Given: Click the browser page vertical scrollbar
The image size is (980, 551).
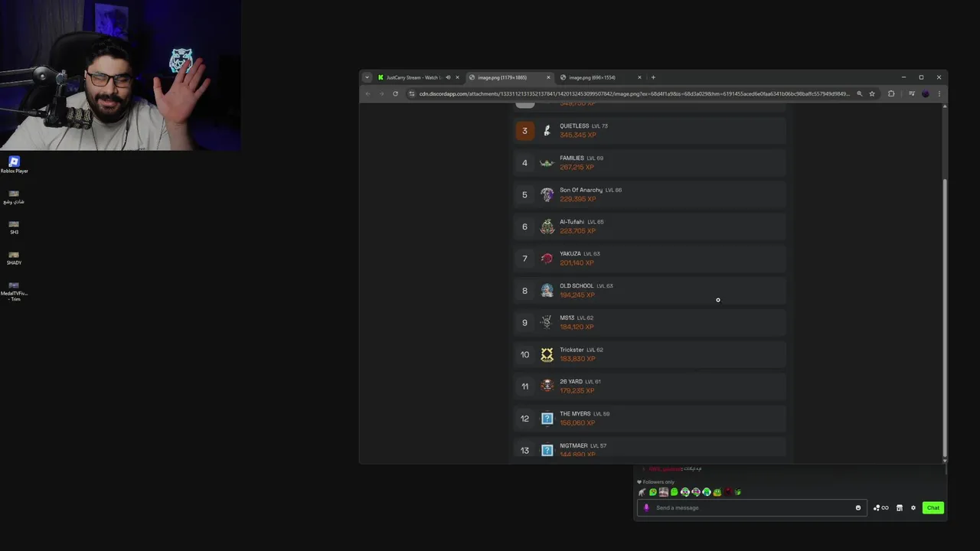Looking at the screenshot, I should click(x=945, y=318).
